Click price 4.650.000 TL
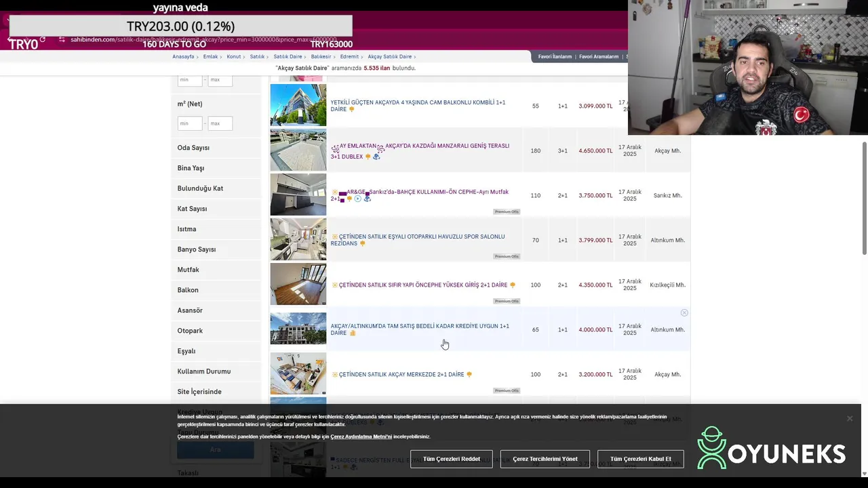868x488 pixels. (595, 151)
